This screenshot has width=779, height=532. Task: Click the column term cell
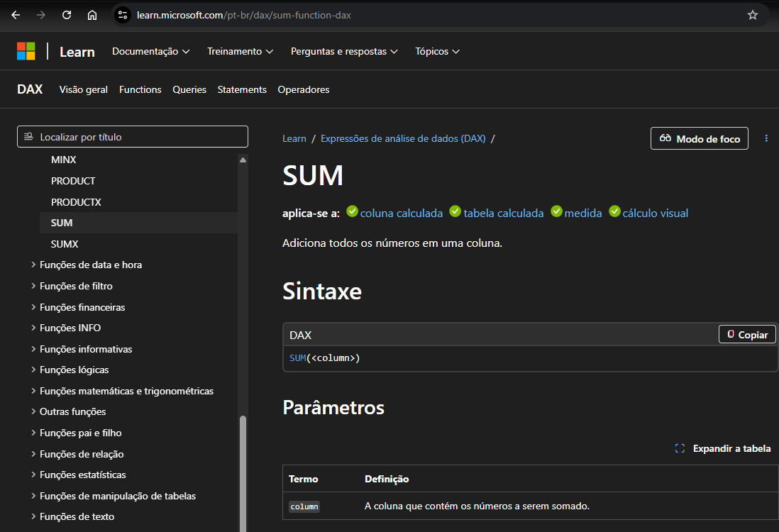pos(304,506)
